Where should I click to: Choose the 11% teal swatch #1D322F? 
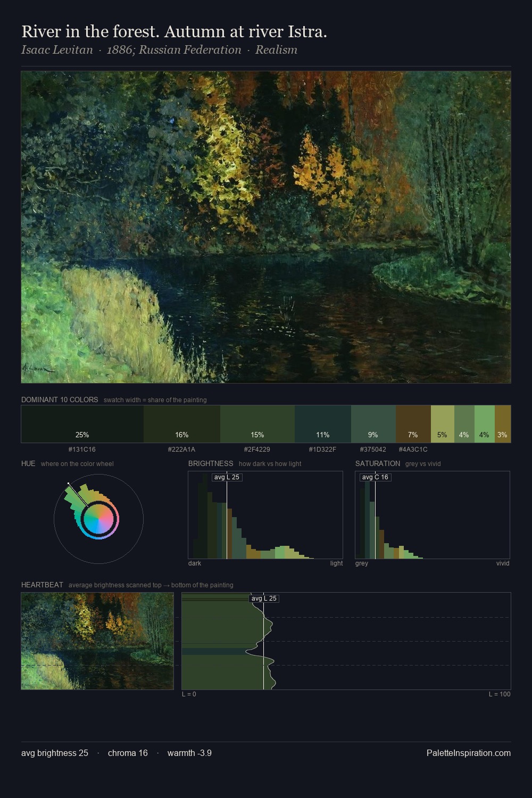click(x=323, y=424)
